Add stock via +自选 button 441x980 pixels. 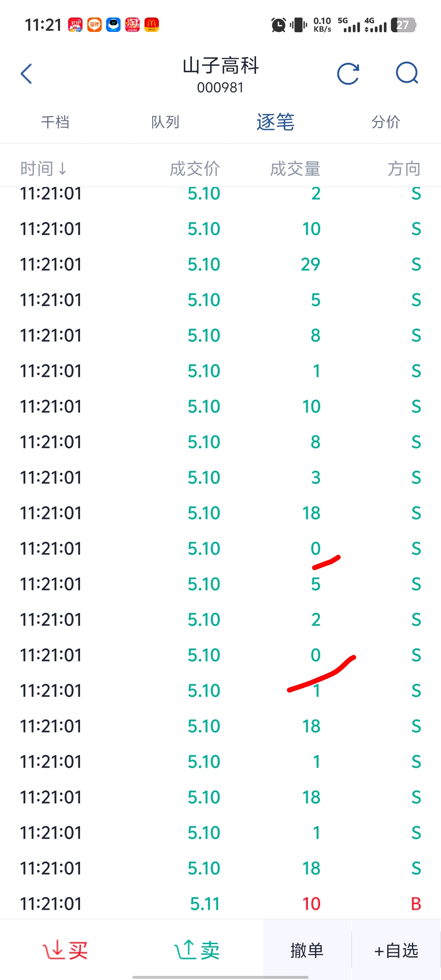click(396, 950)
